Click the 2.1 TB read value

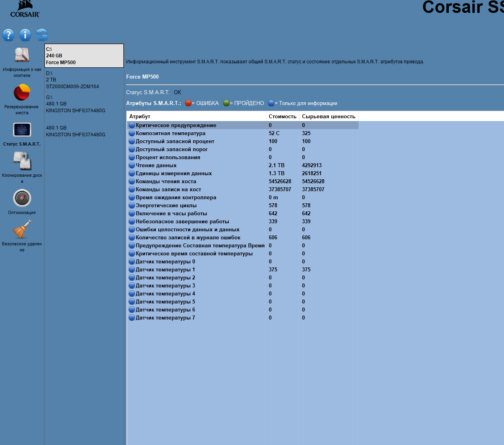pos(276,165)
